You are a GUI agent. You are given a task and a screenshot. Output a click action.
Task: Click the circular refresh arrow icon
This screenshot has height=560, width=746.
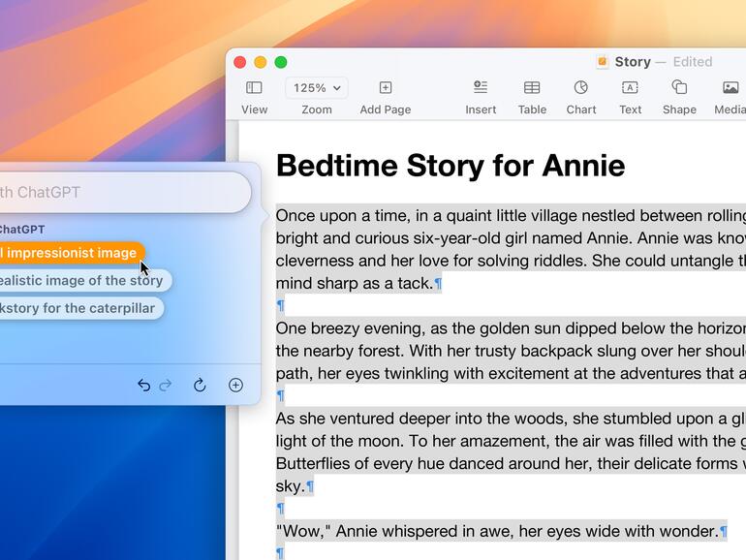[x=200, y=386]
